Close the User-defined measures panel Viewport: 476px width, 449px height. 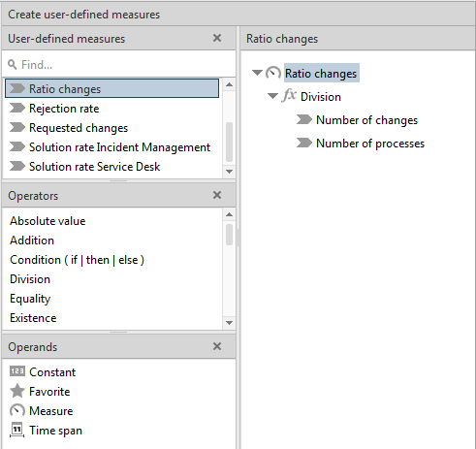coord(217,38)
